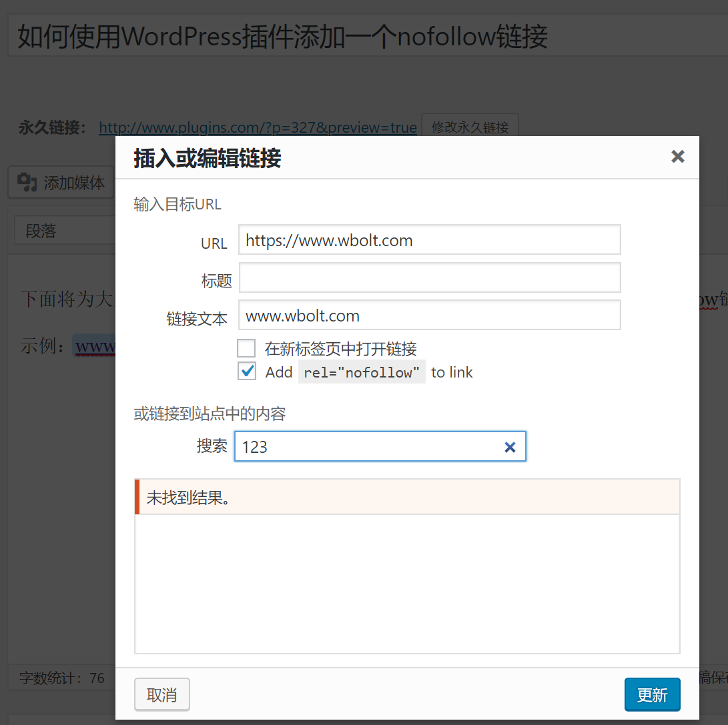
Task: Close the 插入或编辑链接 dialog
Action: pos(678,157)
